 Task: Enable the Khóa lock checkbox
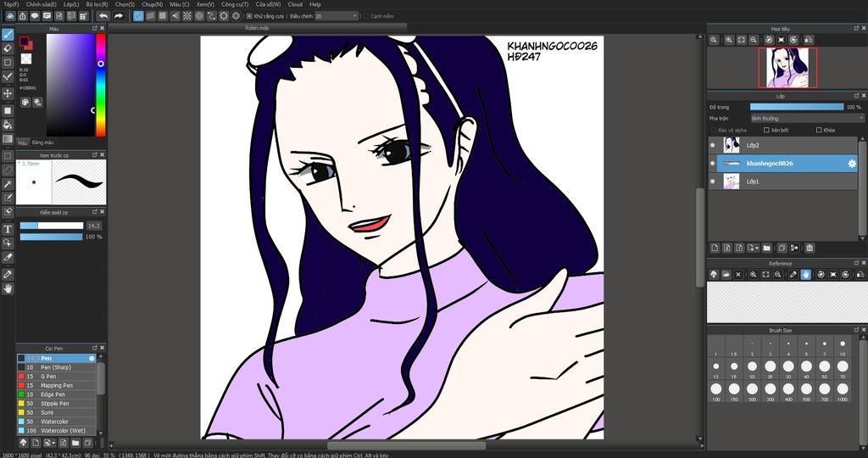click(819, 130)
